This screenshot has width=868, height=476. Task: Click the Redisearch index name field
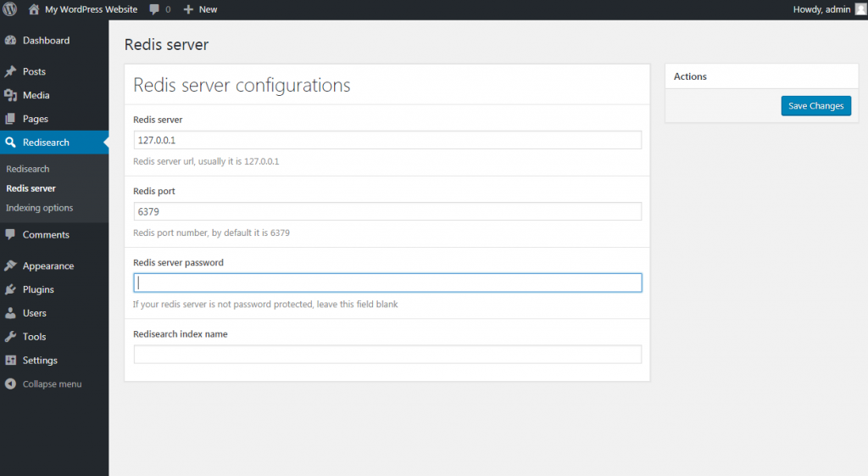[x=387, y=354]
